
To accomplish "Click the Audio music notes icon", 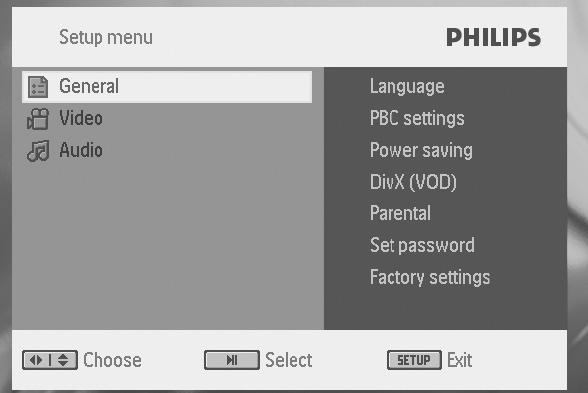I will pos(38,151).
